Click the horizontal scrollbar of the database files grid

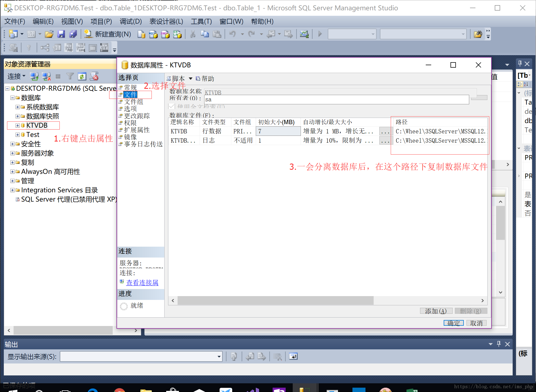[275, 300]
